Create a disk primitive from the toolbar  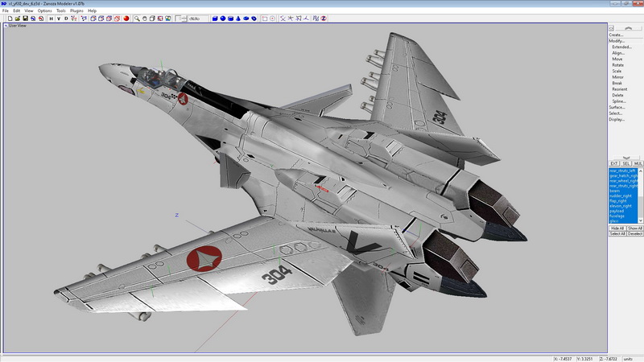[x=246, y=19]
